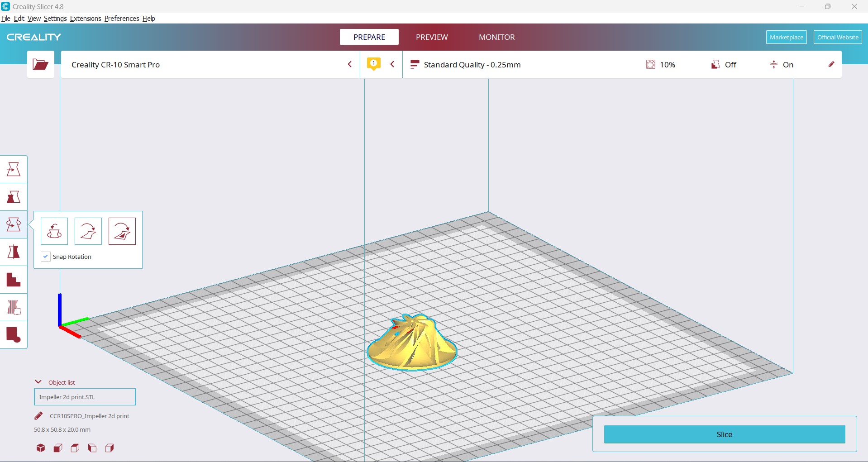Click the adhesion On indicator
The width and height of the screenshot is (868, 462).
coord(782,65)
